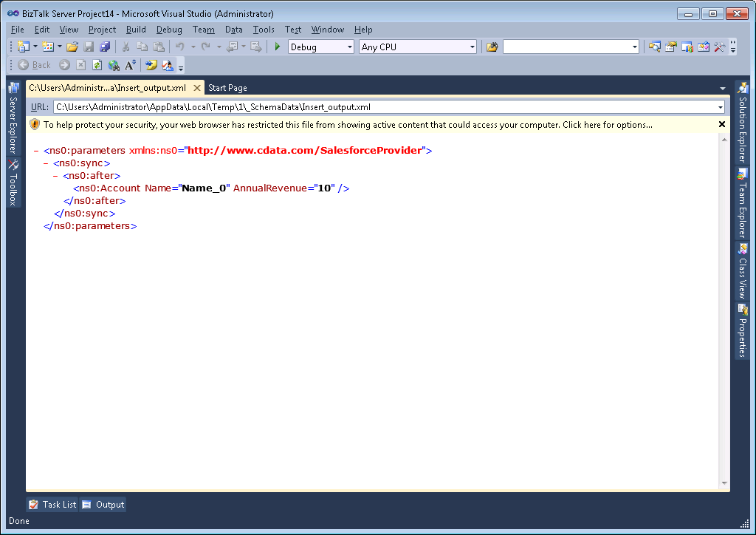Collapse the ns0:parameters XML node
The image size is (756, 535).
(36, 151)
